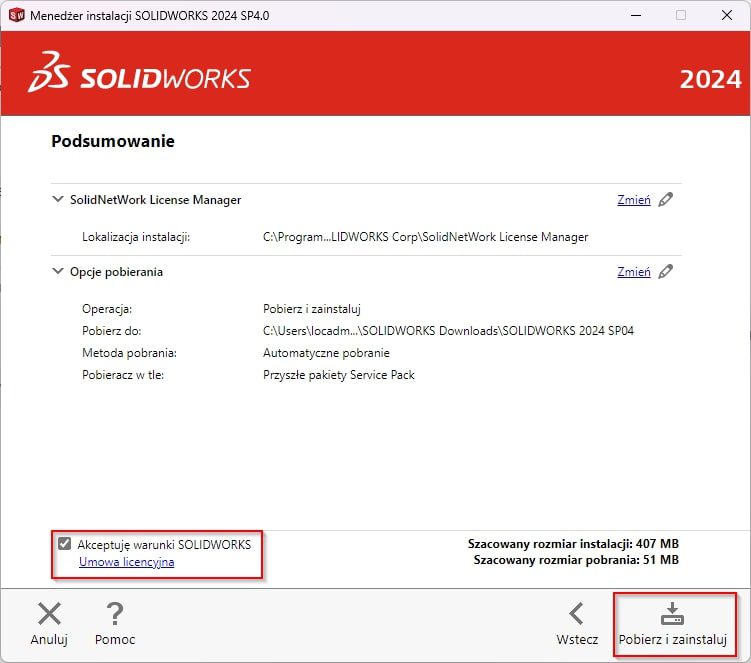
Task: Click pencil icon beside Opcje pobierania
Action: click(x=666, y=272)
